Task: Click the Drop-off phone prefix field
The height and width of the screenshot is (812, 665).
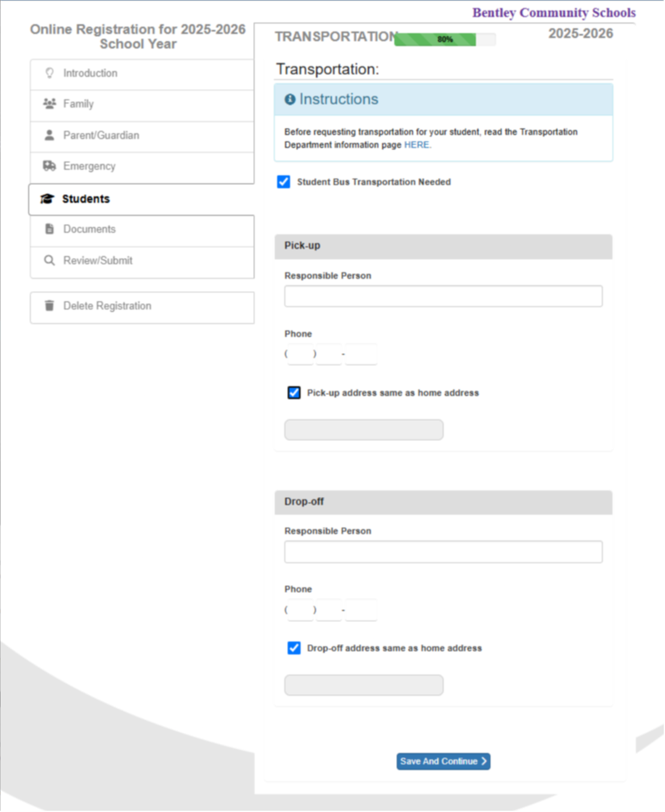Action: pyautogui.click(x=329, y=610)
